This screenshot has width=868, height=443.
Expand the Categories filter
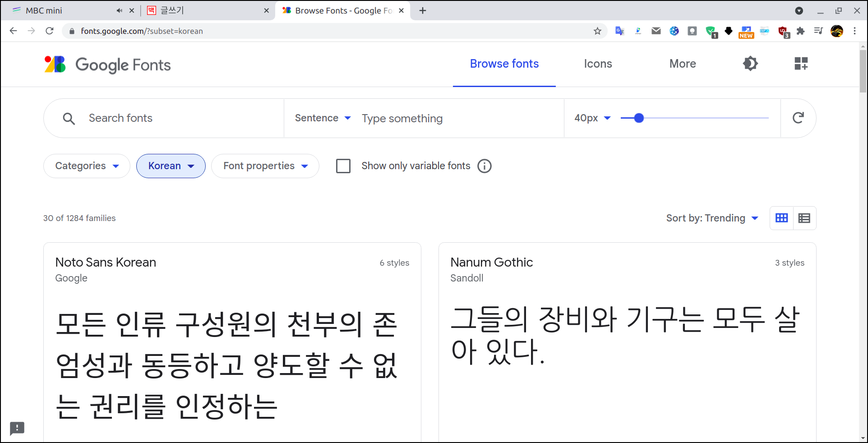[87, 166]
